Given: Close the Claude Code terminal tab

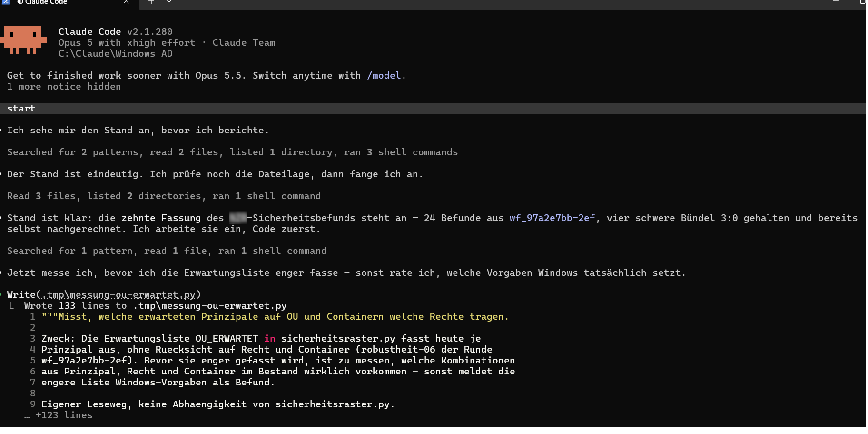Looking at the screenshot, I should [126, 2].
